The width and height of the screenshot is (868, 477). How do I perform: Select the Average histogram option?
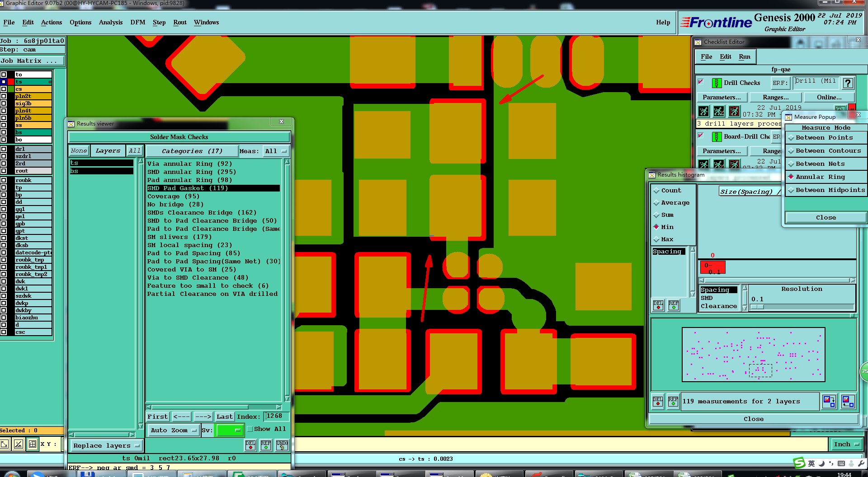(x=671, y=203)
